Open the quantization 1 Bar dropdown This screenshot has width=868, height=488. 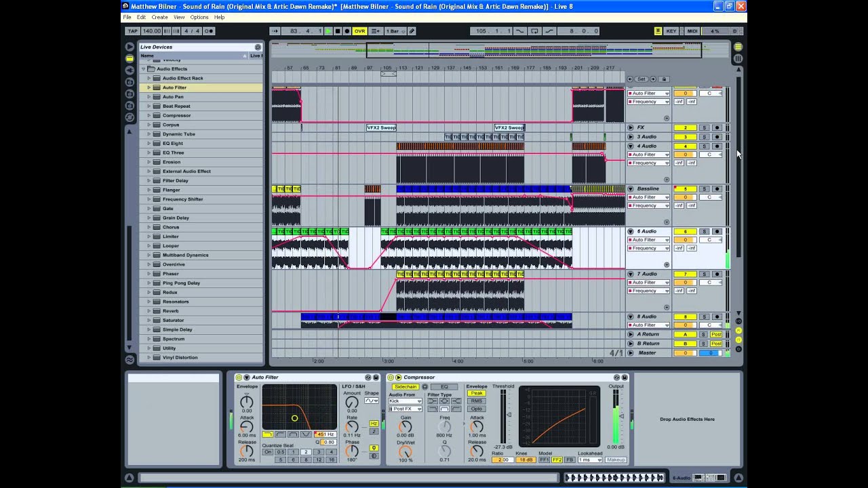click(395, 31)
